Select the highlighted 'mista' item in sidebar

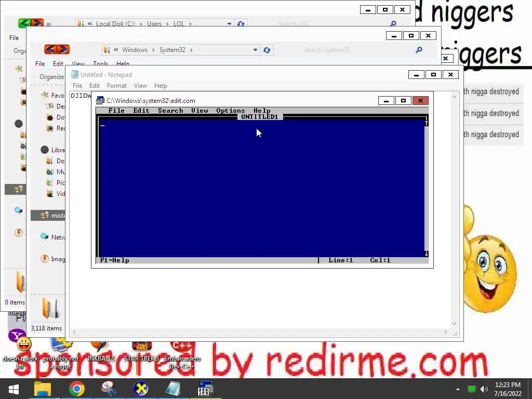[48, 216]
